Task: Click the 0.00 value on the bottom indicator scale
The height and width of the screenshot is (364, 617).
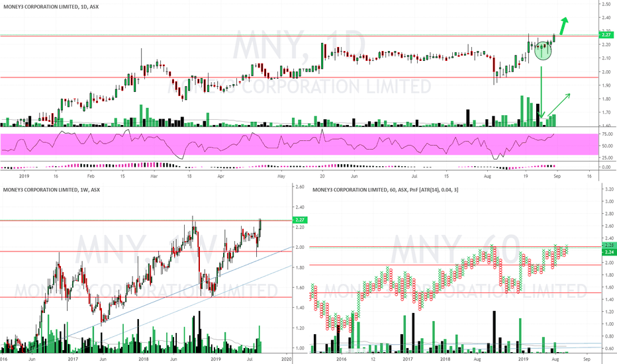Action: click(x=606, y=167)
